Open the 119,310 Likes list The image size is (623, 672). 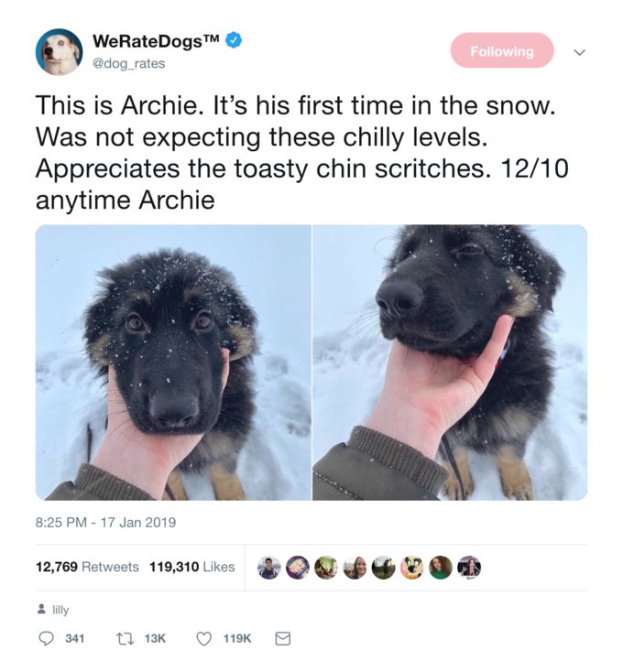[192, 567]
